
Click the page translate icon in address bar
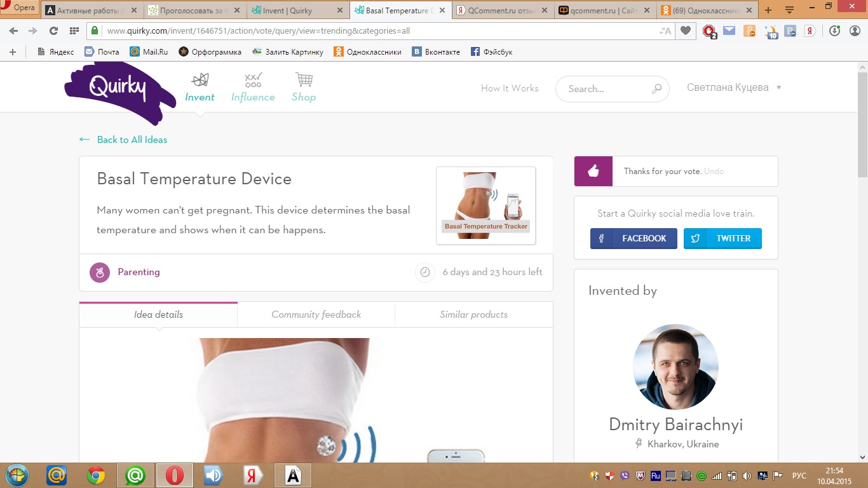point(665,30)
